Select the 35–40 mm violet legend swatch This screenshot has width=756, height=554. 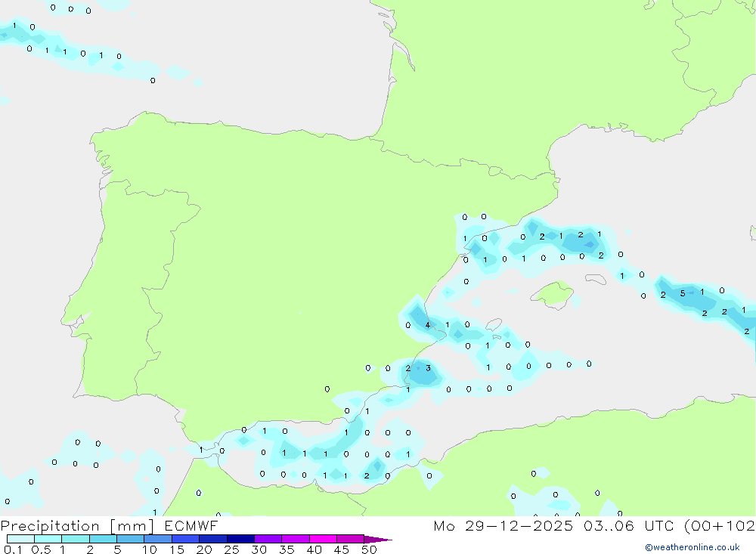pos(296,539)
